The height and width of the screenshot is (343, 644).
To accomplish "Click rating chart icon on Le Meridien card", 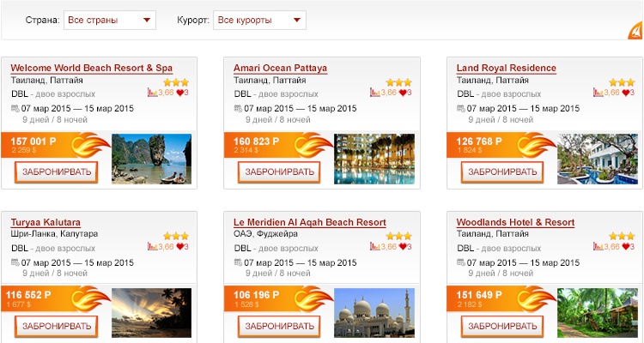I will tap(375, 247).
